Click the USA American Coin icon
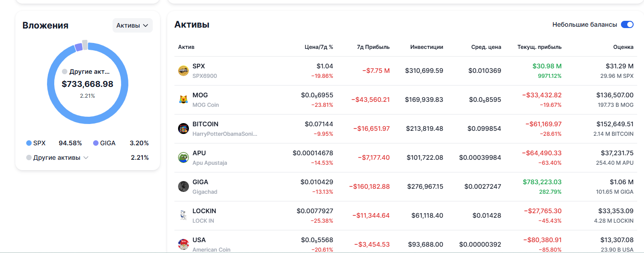The width and height of the screenshot is (644, 253). click(x=183, y=244)
